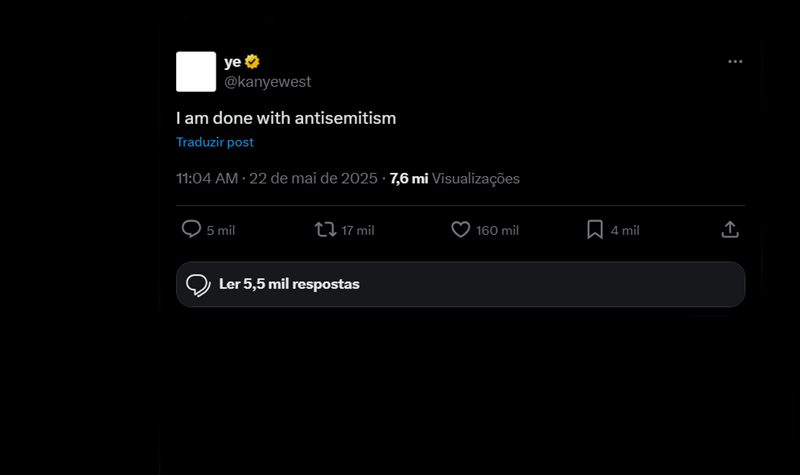Open the three-dot more options menu
The width and height of the screenshot is (800, 475).
(x=735, y=61)
